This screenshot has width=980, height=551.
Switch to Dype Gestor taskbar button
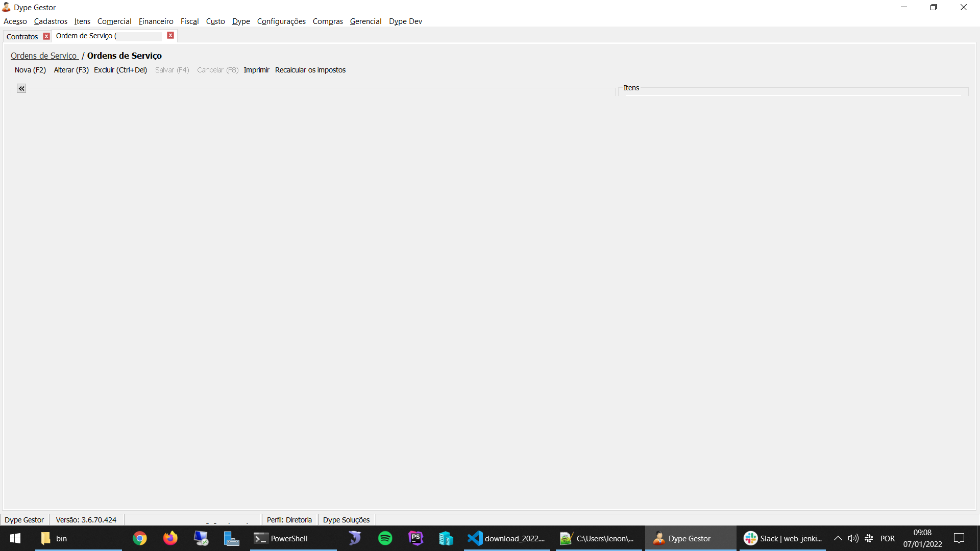click(691, 538)
